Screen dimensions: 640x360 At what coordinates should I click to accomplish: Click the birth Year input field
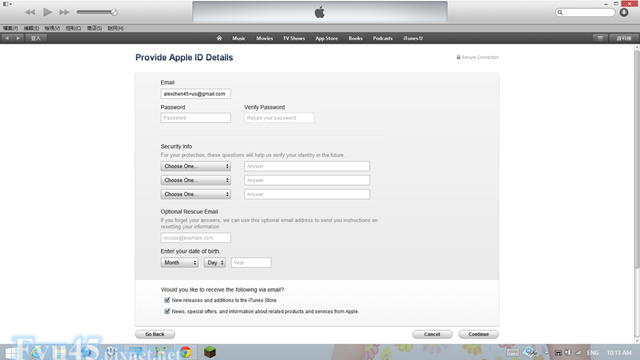[251, 262]
